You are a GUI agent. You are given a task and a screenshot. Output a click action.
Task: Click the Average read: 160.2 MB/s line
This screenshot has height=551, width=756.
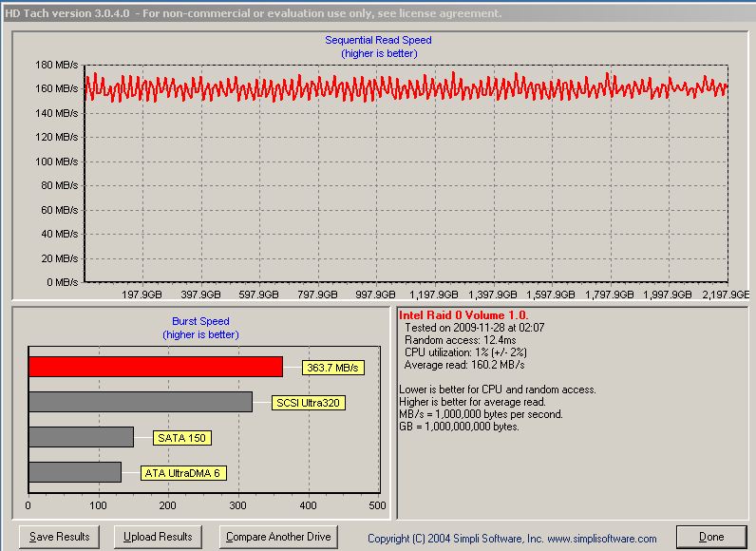click(x=463, y=365)
